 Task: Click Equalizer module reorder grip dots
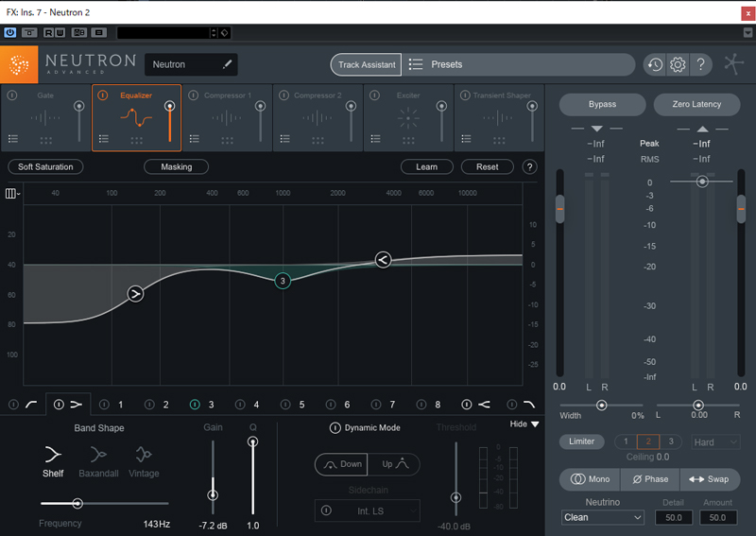click(x=136, y=140)
